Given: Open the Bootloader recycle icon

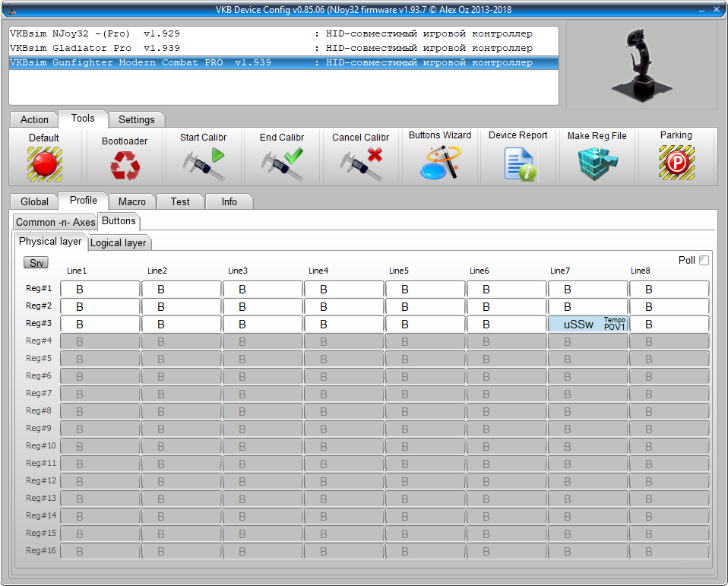Looking at the screenshot, I should [125, 166].
